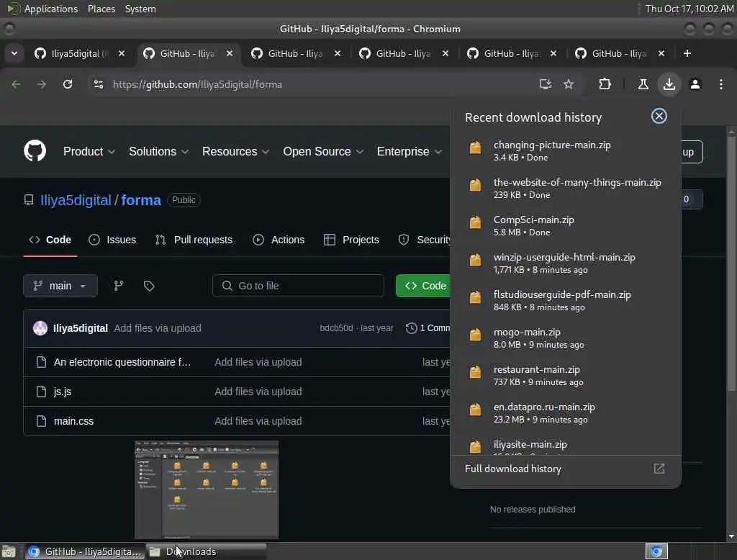Go back using browser back arrow
The width and height of the screenshot is (737, 560).
16,84
